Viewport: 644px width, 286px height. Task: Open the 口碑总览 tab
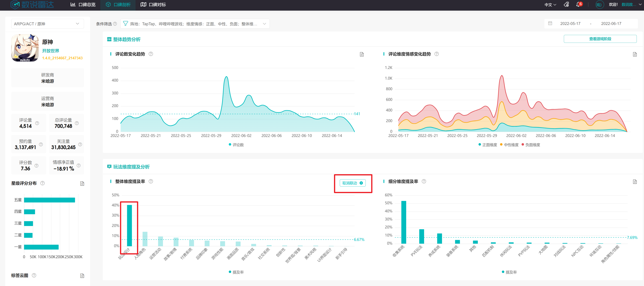(83, 5)
